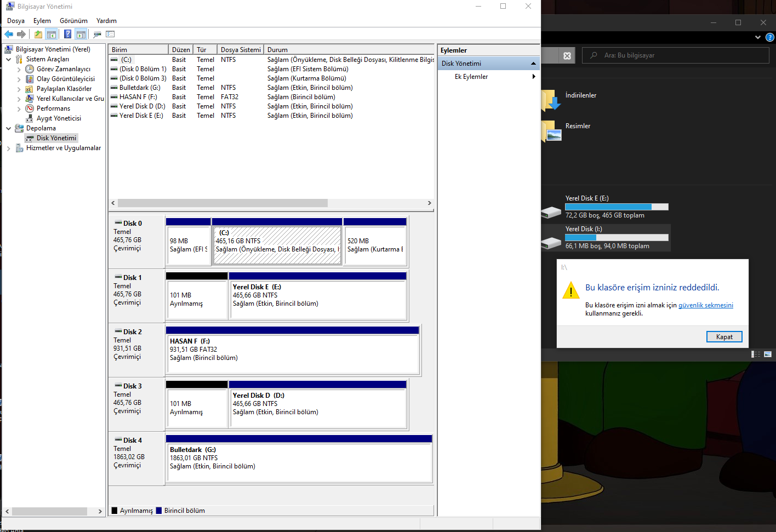Select the (Disk 0 Bölüm 3) volume row
Screen dimensions: 776x532
coord(271,78)
